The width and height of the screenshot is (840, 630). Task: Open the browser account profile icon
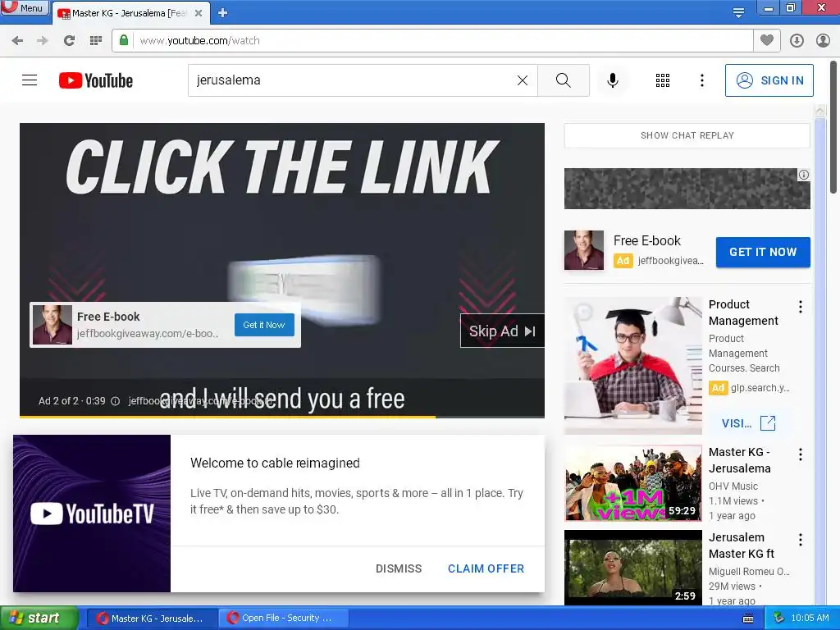(x=823, y=40)
